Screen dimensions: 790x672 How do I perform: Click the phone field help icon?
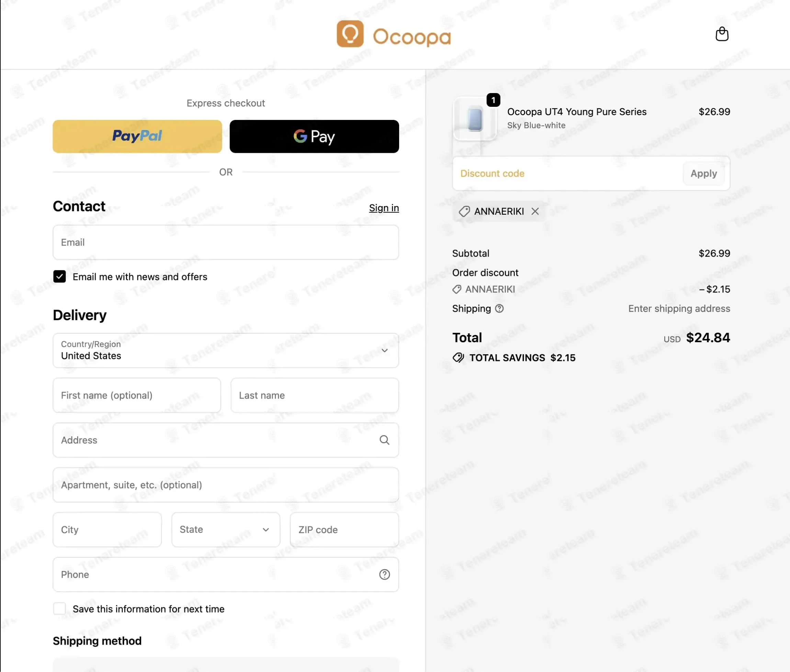click(384, 574)
